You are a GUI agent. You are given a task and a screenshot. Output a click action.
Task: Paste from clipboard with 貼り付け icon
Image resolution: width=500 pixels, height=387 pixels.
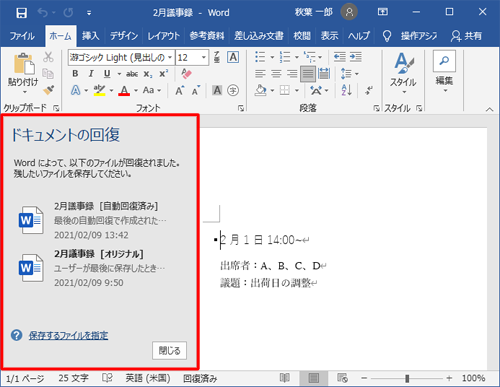pos(24,63)
